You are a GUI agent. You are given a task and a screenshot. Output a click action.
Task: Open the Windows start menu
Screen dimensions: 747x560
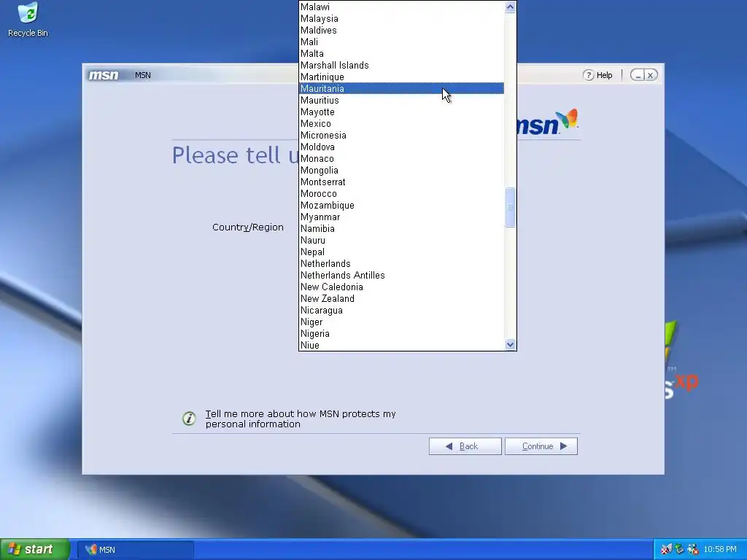pos(35,550)
